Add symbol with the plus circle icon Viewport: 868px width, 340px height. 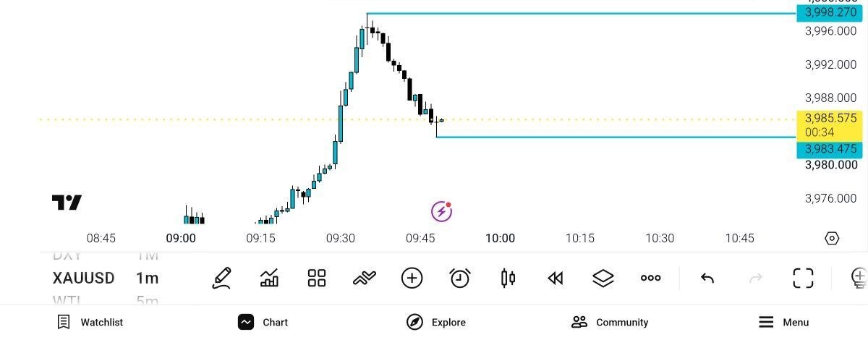coord(412,278)
